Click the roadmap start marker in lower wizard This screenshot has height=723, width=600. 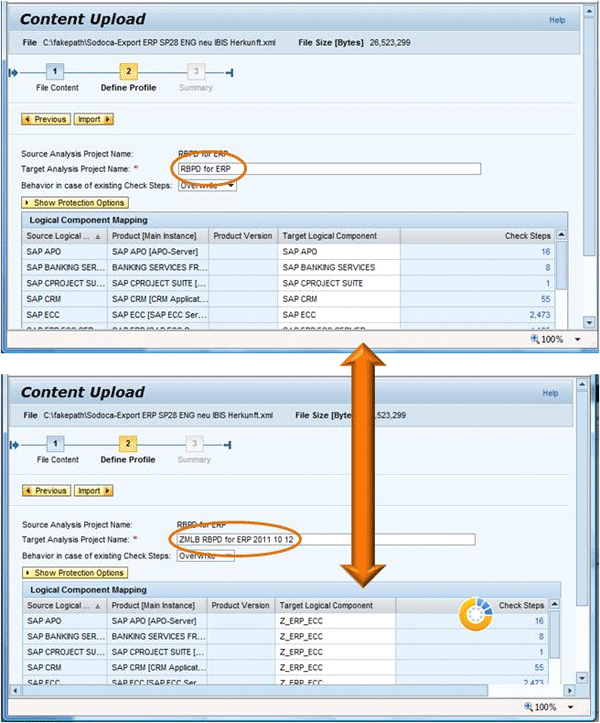(13, 443)
